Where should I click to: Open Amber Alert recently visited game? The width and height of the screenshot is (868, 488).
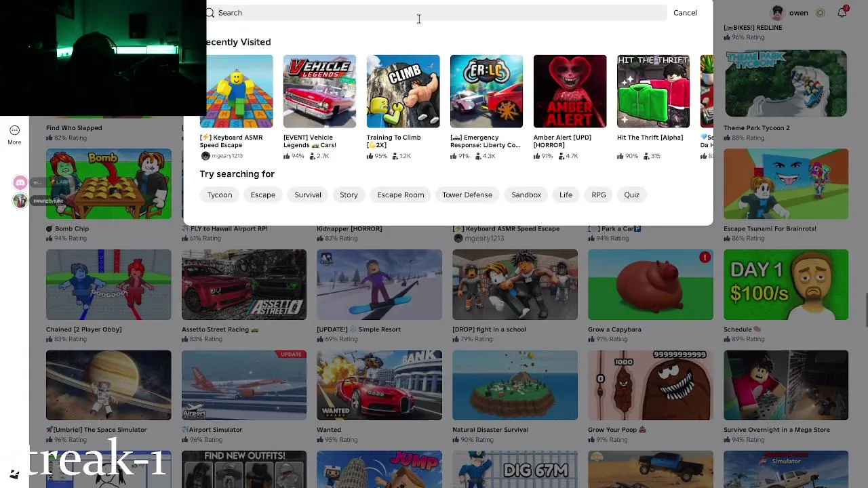pos(570,91)
